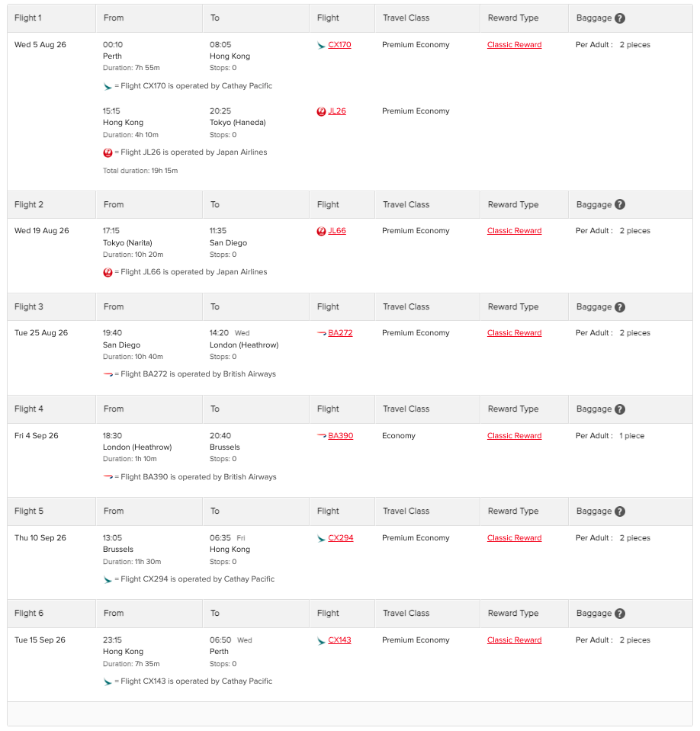
Task: Click the British Airways icon beside BA390
Action: (x=323, y=435)
